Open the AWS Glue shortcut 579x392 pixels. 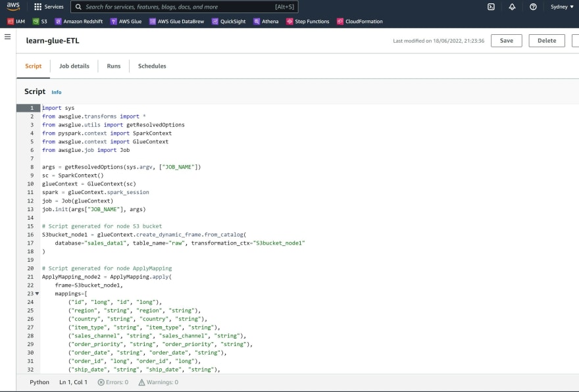point(126,22)
